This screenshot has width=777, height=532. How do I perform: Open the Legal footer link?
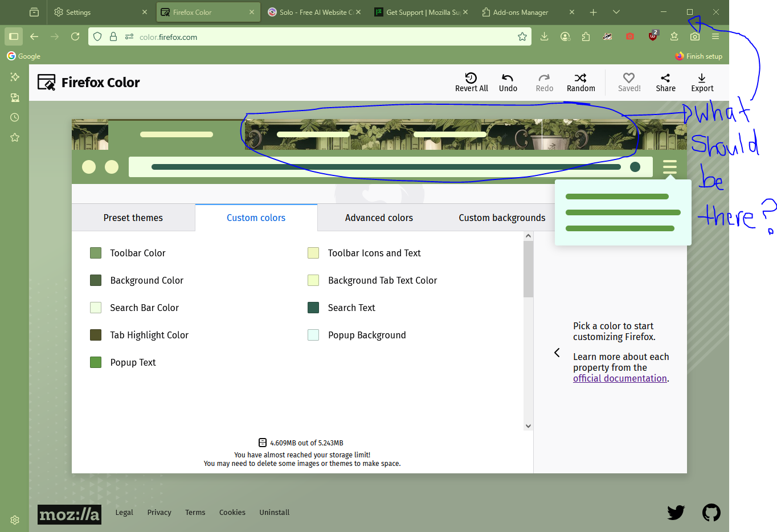tap(124, 512)
